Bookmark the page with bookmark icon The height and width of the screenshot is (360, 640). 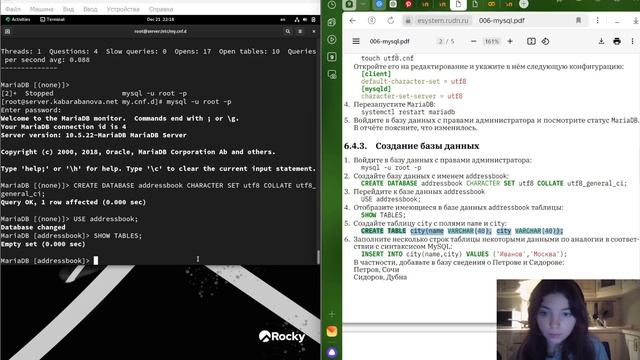click(x=578, y=20)
